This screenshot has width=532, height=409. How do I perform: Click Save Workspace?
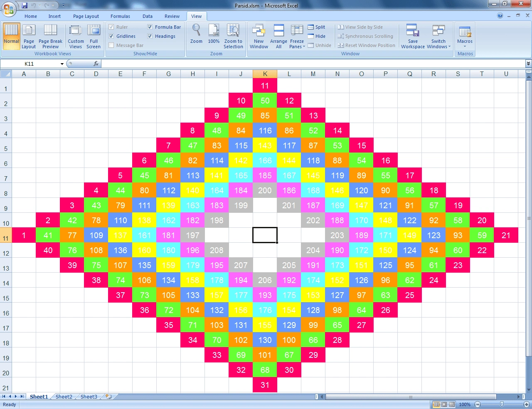coord(413,36)
